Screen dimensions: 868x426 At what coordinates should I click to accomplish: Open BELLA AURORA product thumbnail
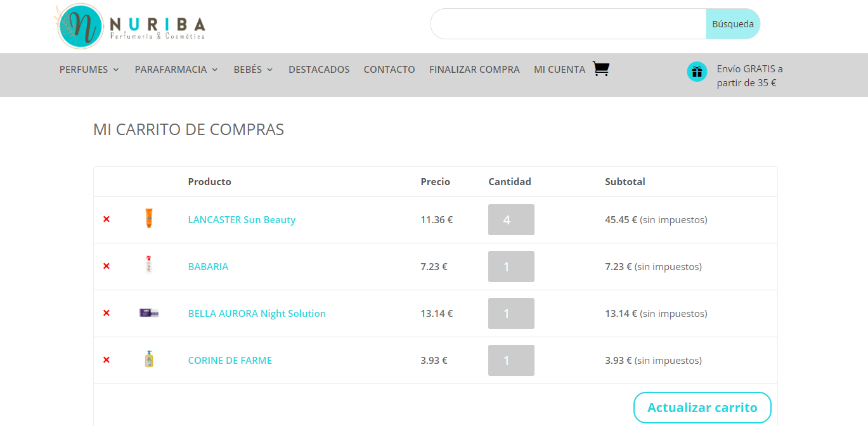coord(149,313)
